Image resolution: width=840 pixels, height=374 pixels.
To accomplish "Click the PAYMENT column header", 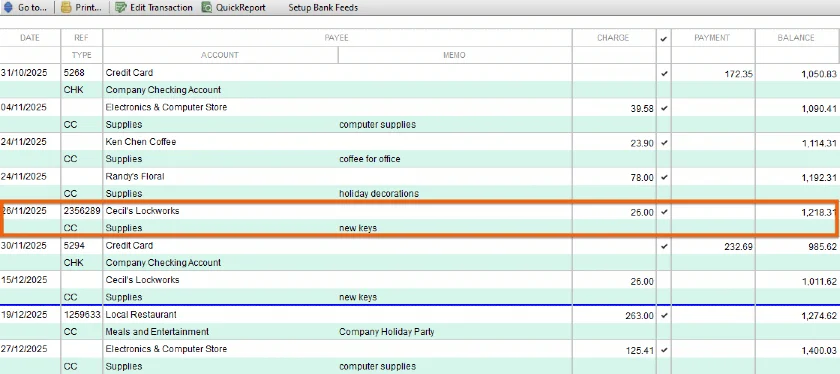I will (712, 38).
